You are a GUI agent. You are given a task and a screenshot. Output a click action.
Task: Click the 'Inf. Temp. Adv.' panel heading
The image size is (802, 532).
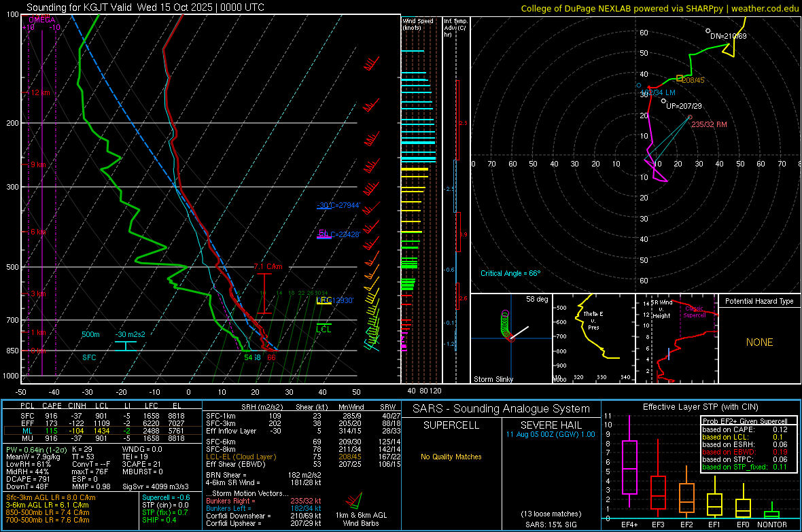pyautogui.click(x=455, y=28)
